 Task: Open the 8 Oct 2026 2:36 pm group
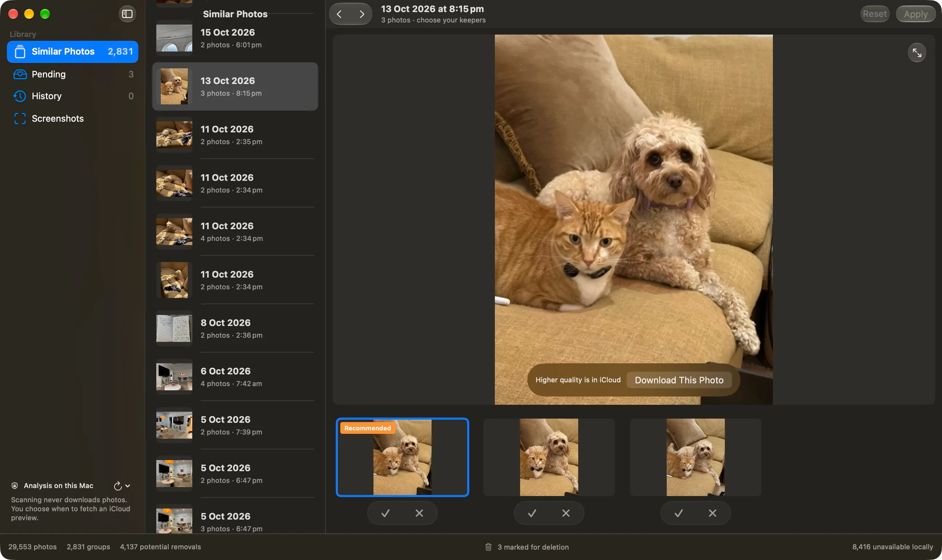click(235, 328)
